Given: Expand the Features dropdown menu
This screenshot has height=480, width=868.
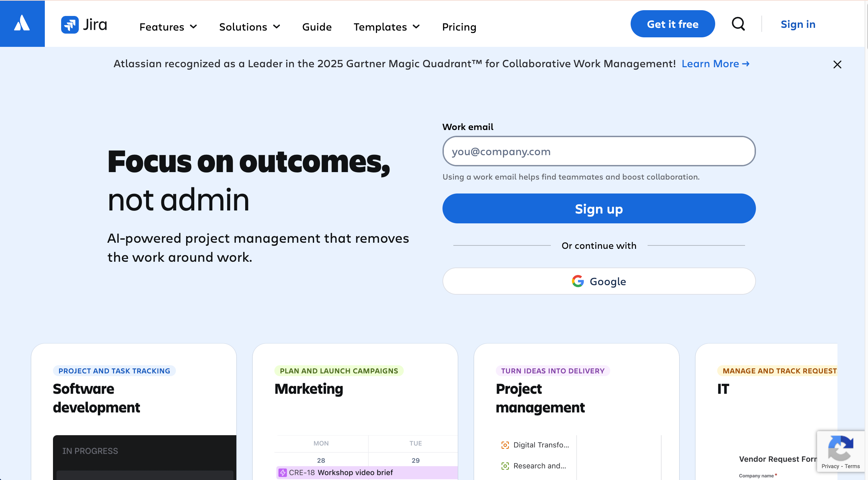Looking at the screenshot, I should click(168, 27).
